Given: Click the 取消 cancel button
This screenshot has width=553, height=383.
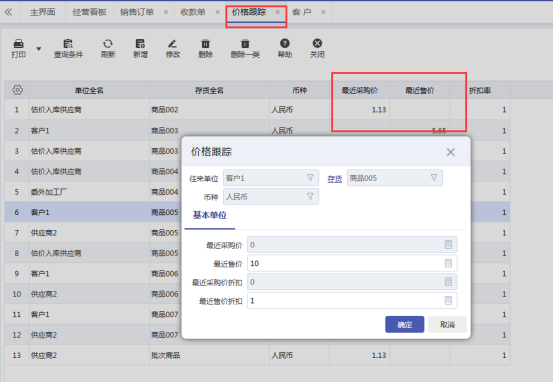Looking at the screenshot, I should pos(447,324).
